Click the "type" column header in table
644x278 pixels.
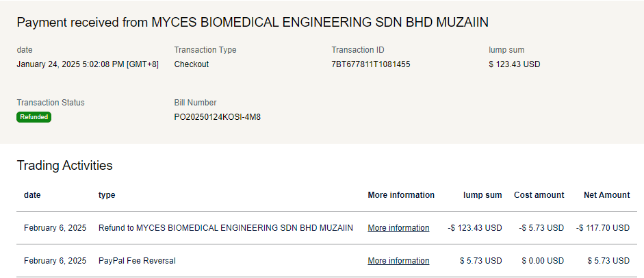click(107, 195)
